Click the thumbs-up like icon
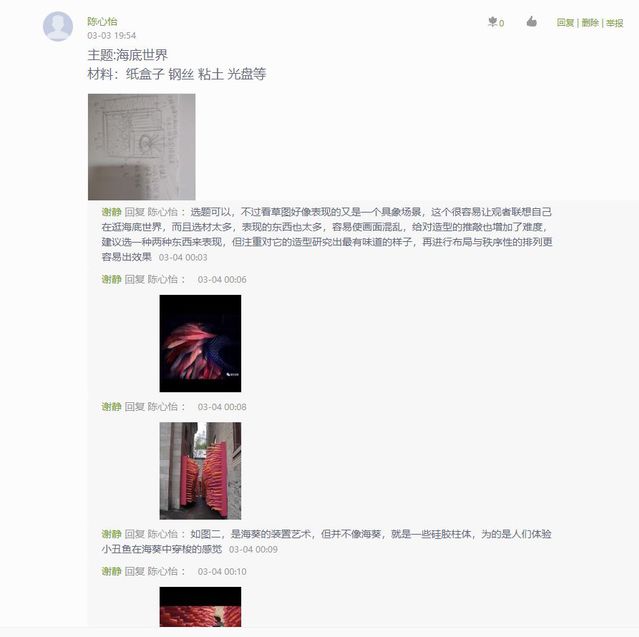Screen dimensions: 639x637 coord(531,21)
